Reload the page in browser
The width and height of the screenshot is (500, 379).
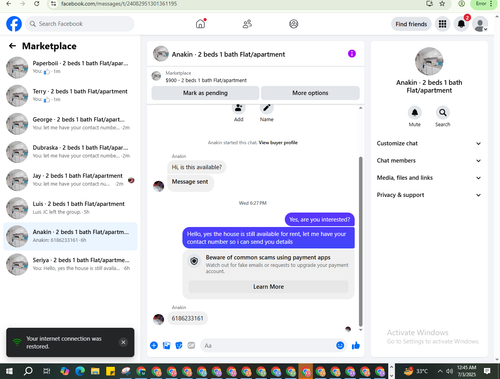click(x=37, y=4)
